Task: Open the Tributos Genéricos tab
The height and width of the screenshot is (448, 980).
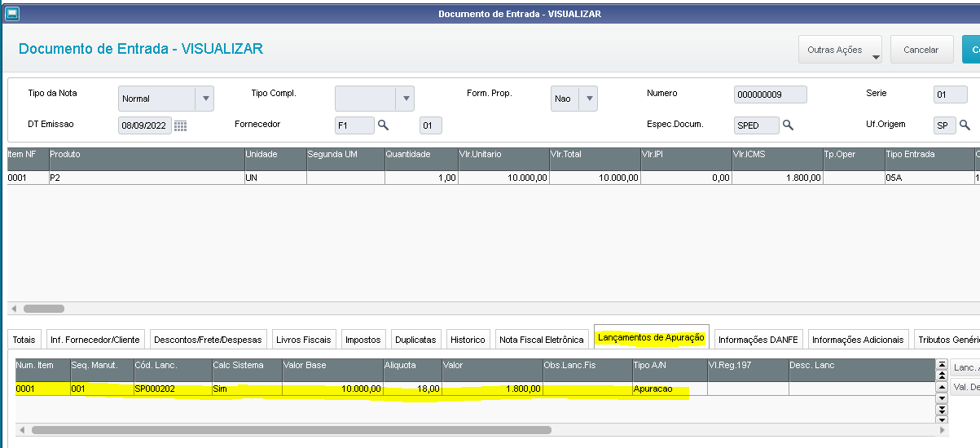Action: [x=947, y=340]
